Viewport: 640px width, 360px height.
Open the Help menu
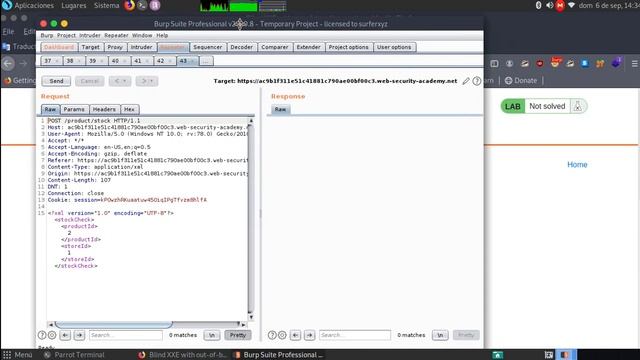coord(162,36)
